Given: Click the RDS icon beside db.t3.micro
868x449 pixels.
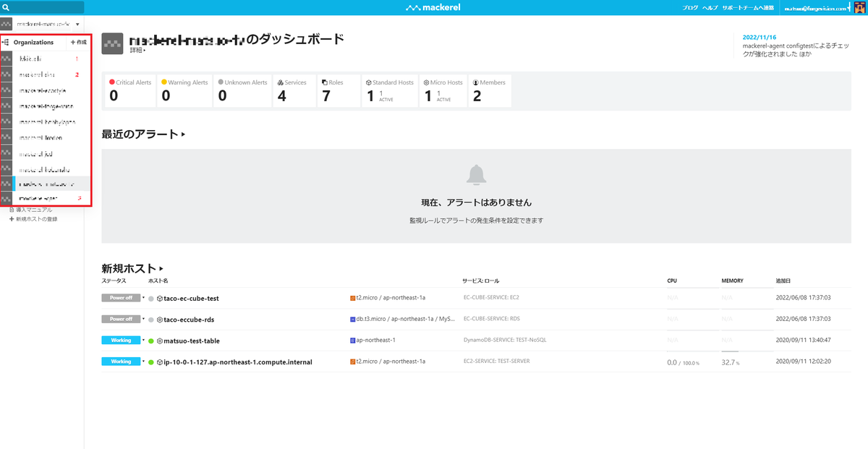Looking at the screenshot, I should point(352,319).
